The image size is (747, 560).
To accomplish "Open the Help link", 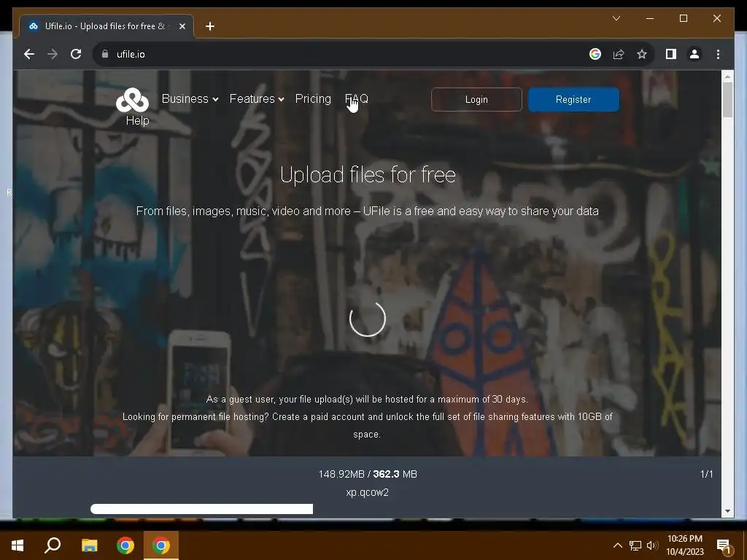I will 138,120.
